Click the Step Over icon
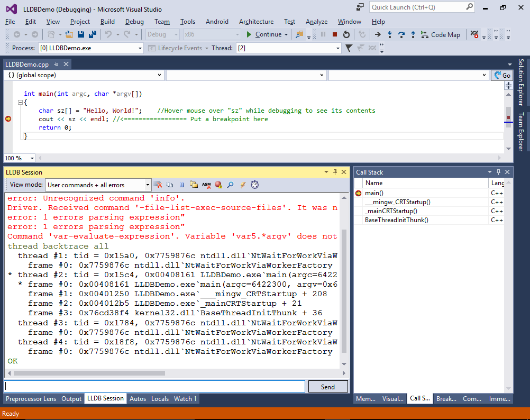Screen dimensions: 530x420 (x=401, y=34)
